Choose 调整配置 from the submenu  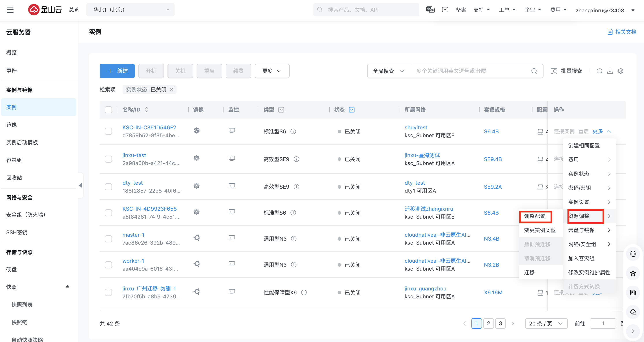pyautogui.click(x=535, y=216)
